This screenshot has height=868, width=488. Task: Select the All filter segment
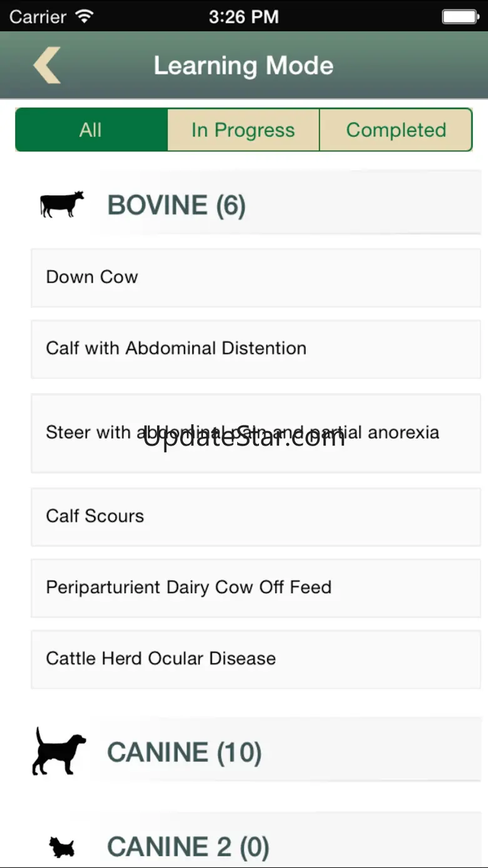click(91, 130)
